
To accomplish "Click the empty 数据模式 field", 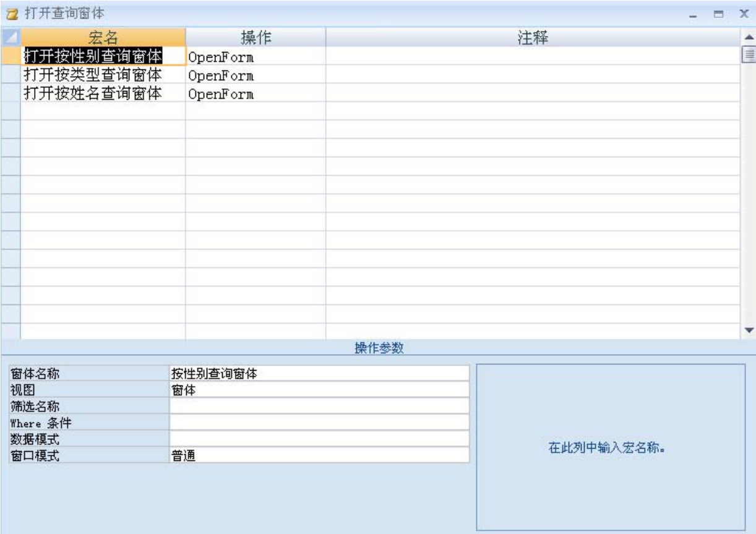I will pos(319,439).
